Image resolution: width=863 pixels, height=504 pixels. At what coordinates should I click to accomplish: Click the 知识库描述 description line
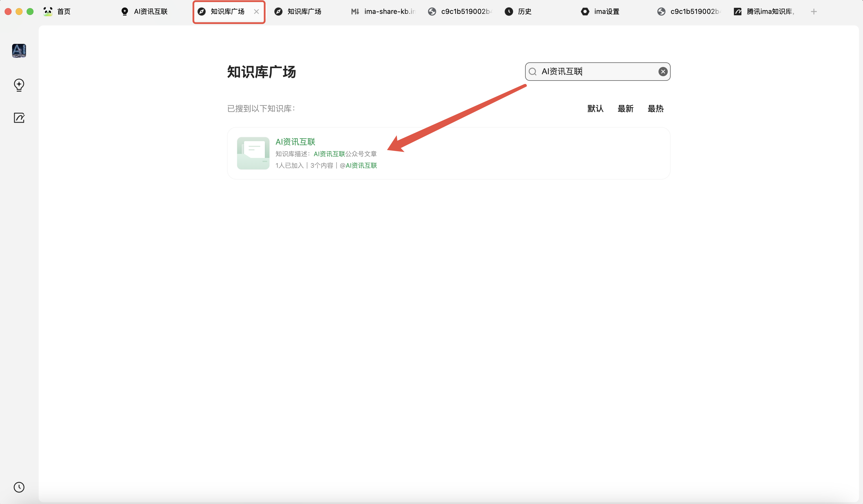(326, 154)
